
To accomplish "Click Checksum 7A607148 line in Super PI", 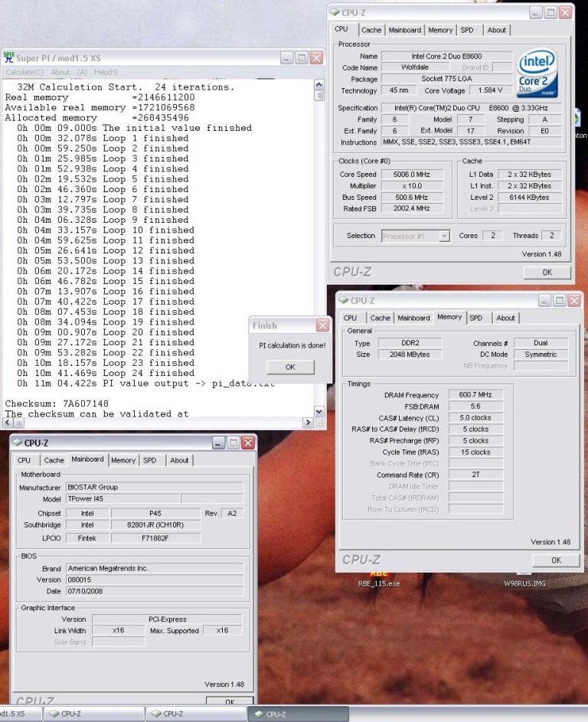I will coord(57,403).
